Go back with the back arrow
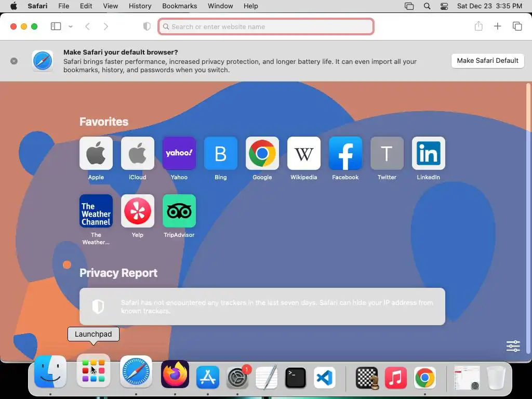The image size is (532, 399). tap(87, 26)
